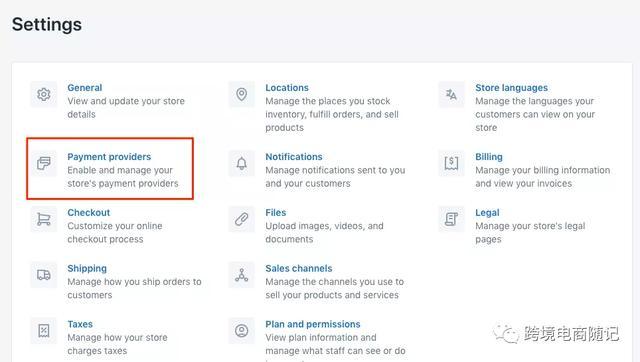This screenshot has width=640, height=362.
Task: Open the Plan and permissions link
Action: click(x=313, y=324)
